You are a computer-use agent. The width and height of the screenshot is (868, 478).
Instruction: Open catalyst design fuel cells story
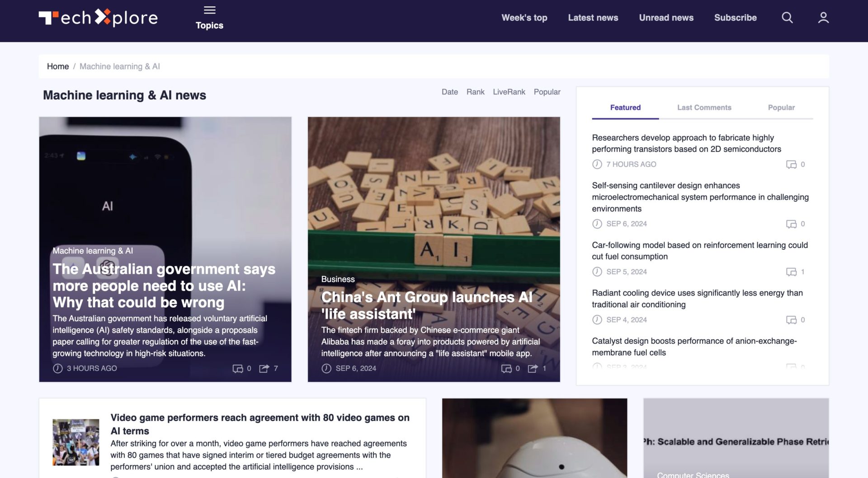point(694,347)
